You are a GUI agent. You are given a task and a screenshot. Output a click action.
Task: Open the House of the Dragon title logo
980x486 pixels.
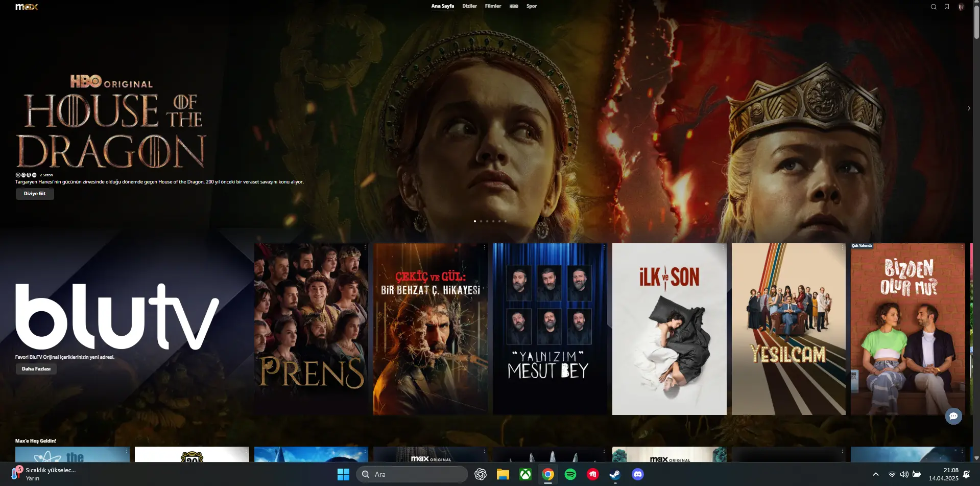pos(111,122)
